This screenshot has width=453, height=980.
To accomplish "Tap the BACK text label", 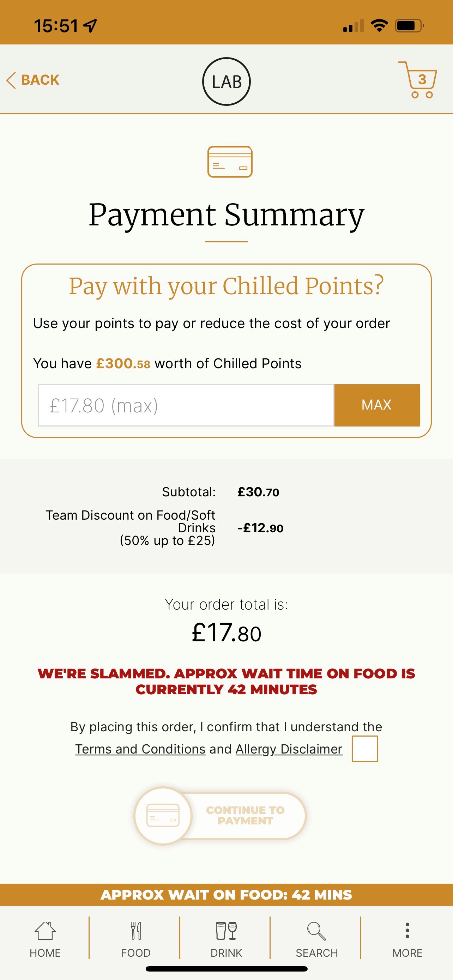I will pyautogui.click(x=40, y=80).
